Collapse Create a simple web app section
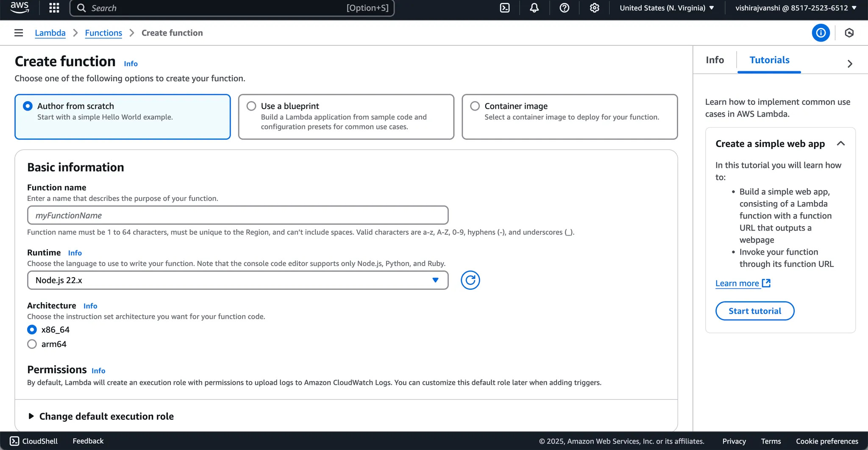The height and width of the screenshot is (450, 868). 841,144
